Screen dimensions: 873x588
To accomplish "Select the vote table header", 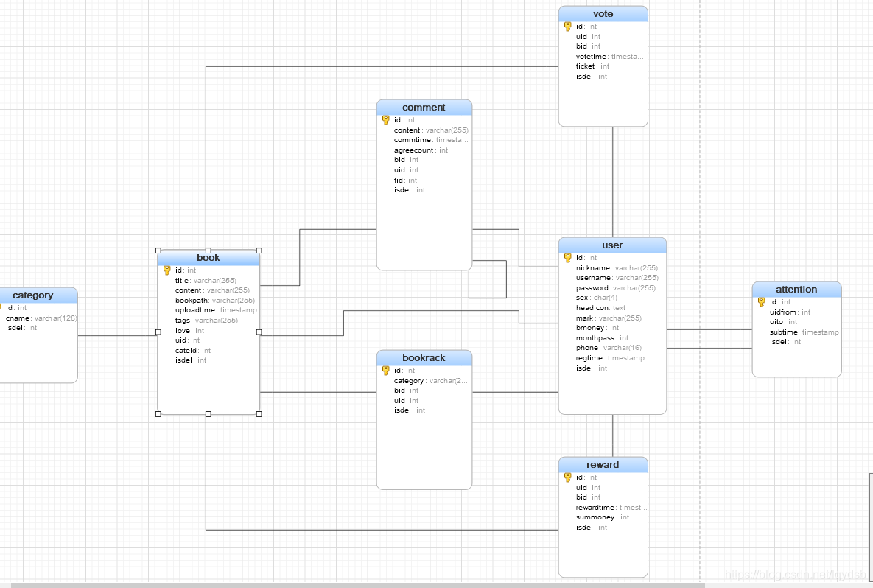I will tap(603, 14).
